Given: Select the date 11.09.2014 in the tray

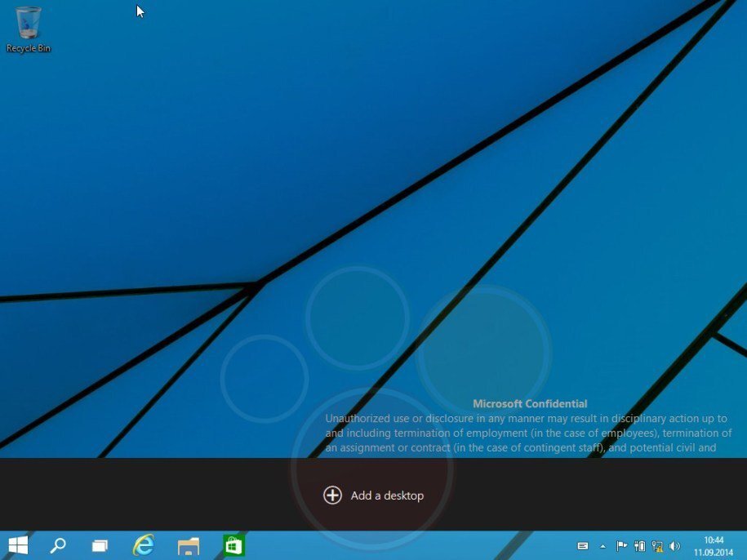Looking at the screenshot, I should 713,551.
